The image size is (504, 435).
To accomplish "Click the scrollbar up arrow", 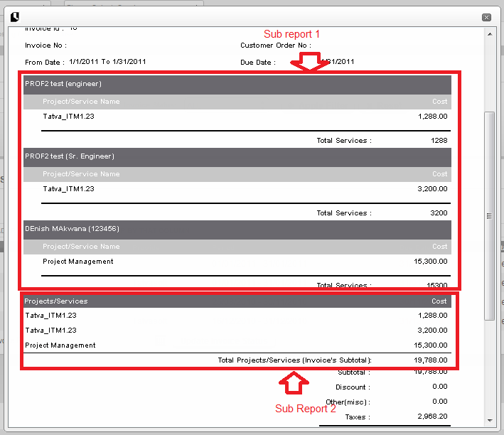I will (x=490, y=34).
